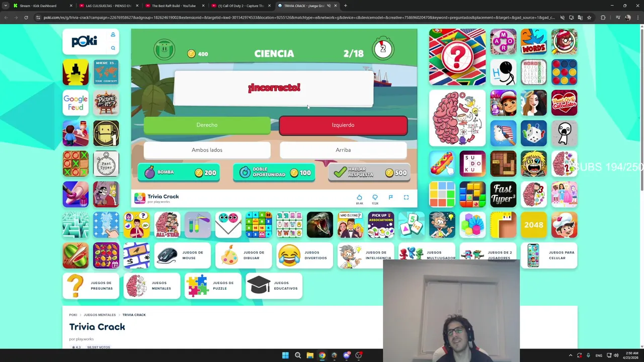Open the AMOR word game
644x362 pixels.
[x=503, y=42]
